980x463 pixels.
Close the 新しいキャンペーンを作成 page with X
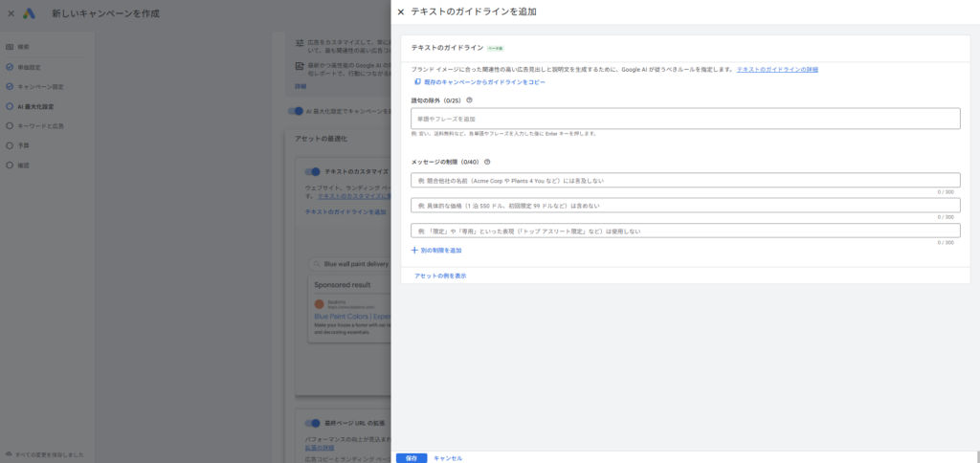coord(11,13)
